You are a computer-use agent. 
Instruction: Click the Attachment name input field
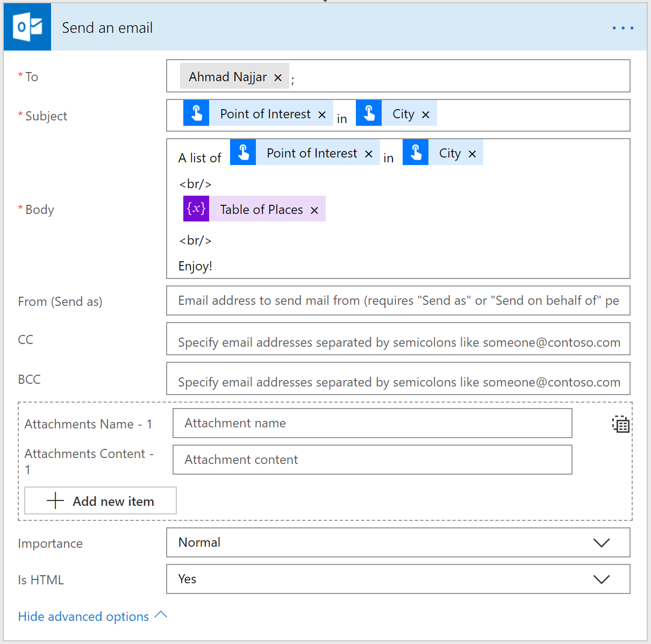pyautogui.click(x=372, y=423)
